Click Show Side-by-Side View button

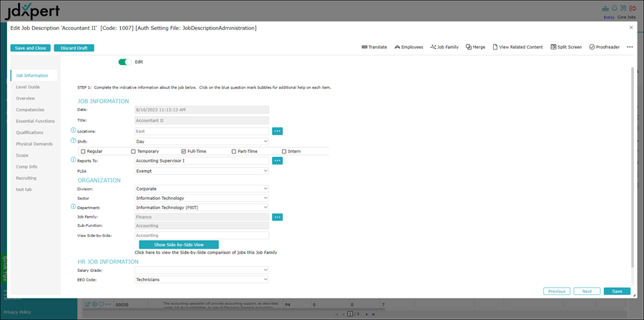click(x=179, y=245)
